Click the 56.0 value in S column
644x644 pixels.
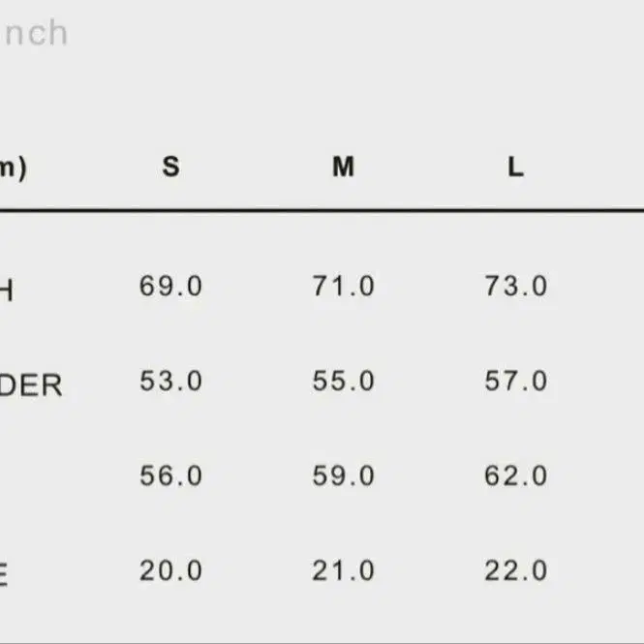(x=170, y=475)
